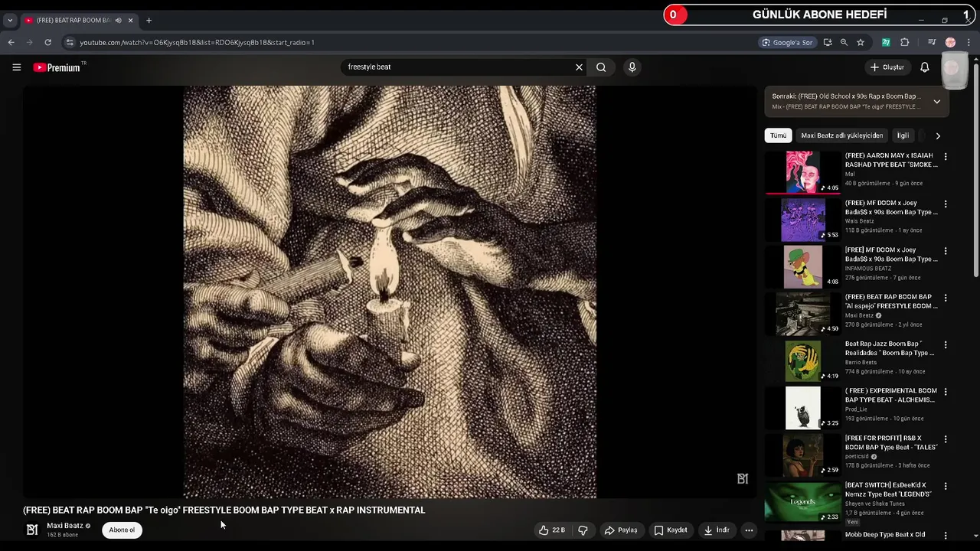Open Chrome extensions puzzle icon
Viewport: 980px width, 551px height.
click(904, 42)
